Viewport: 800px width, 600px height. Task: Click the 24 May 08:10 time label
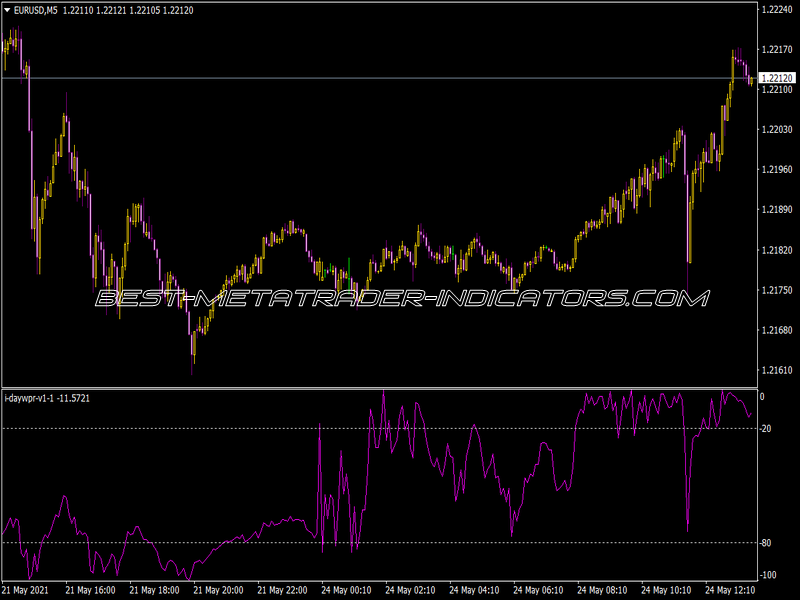point(602,590)
